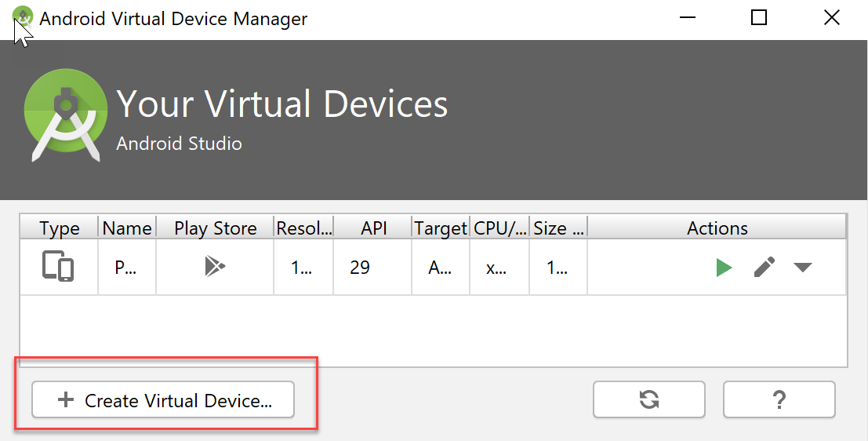Edit the virtual device using the pencil icon
Image resolution: width=868 pixels, height=441 pixels.
pyautogui.click(x=764, y=268)
